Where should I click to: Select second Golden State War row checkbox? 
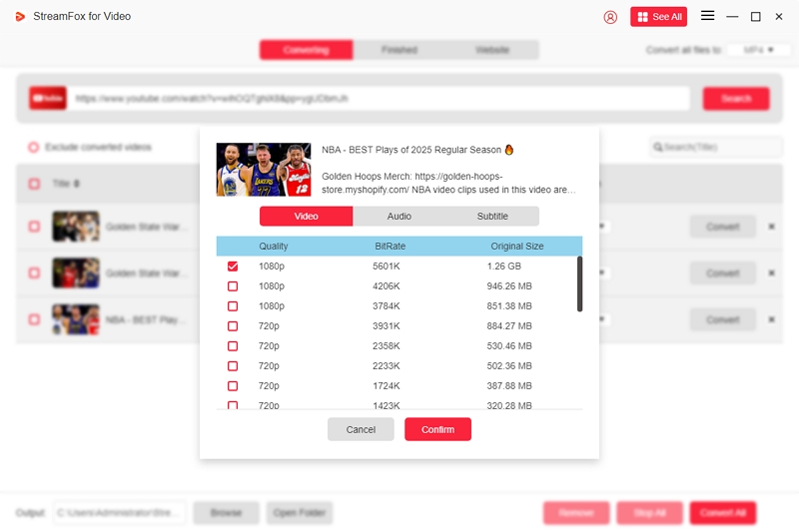click(x=34, y=272)
